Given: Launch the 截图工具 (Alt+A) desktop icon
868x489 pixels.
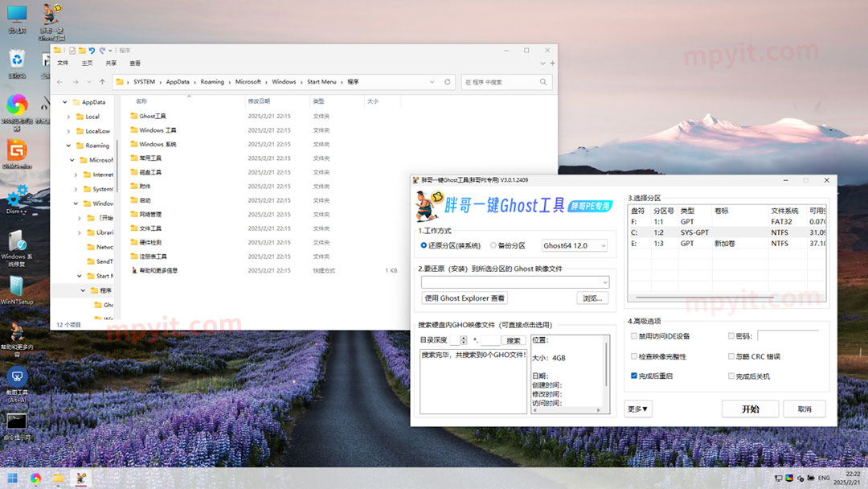Looking at the screenshot, I should pos(17,384).
